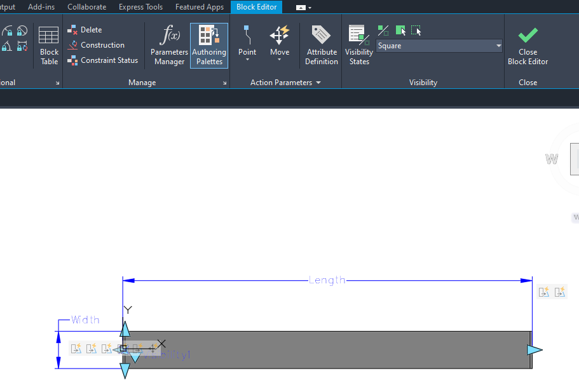Click the Make Invisible visibility icon
Viewport: 579px width, 392px height.
click(416, 30)
